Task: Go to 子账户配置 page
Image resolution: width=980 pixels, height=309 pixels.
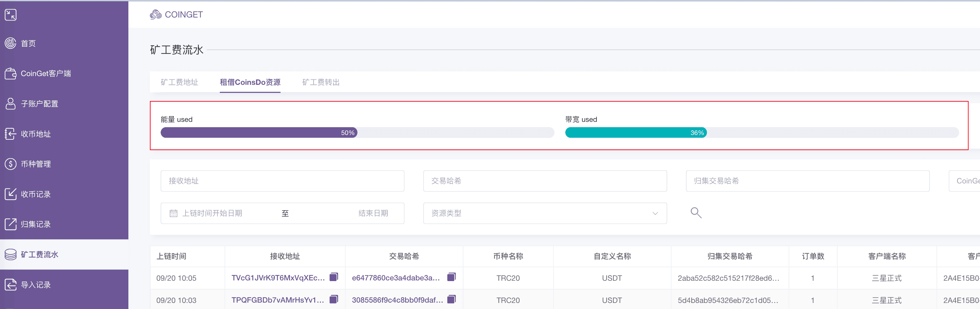Action: pos(39,104)
